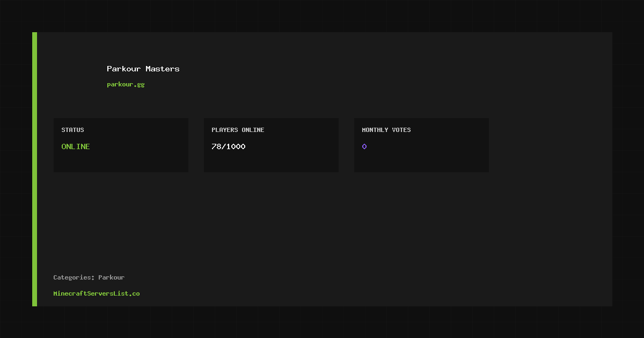The image size is (644, 338).
Task: Click the STATUS label
Action: pyautogui.click(x=72, y=130)
